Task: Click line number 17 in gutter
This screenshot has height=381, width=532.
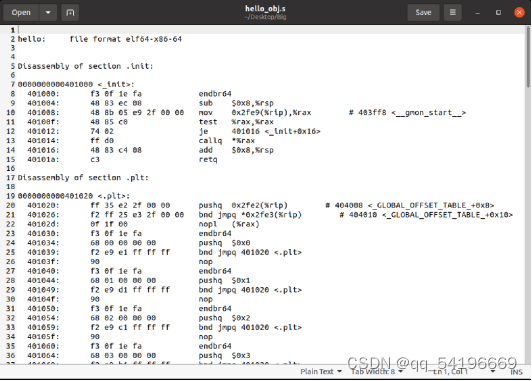Action: tap(11, 177)
